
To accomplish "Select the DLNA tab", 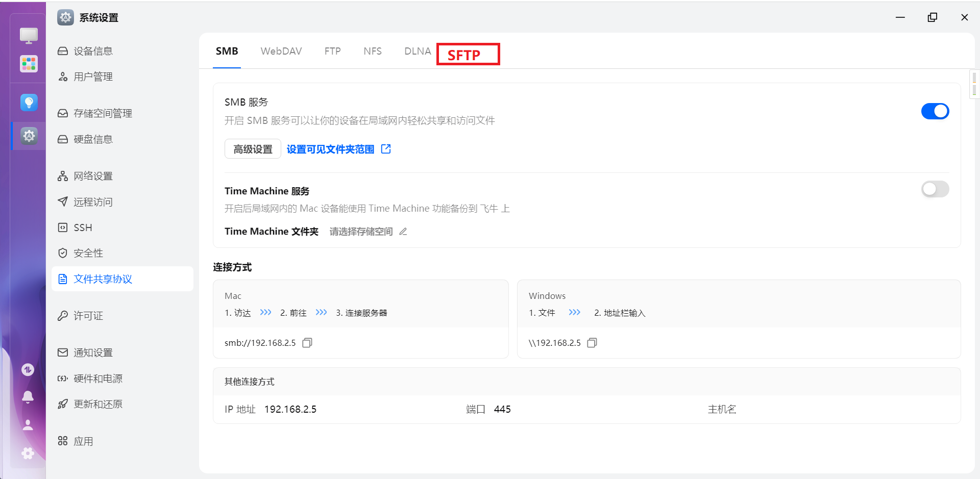I will [418, 51].
